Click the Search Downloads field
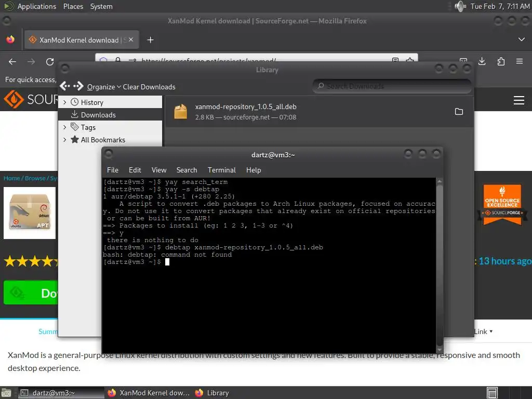The height and width of the screenshot is (399, 532). coord(392,86)
